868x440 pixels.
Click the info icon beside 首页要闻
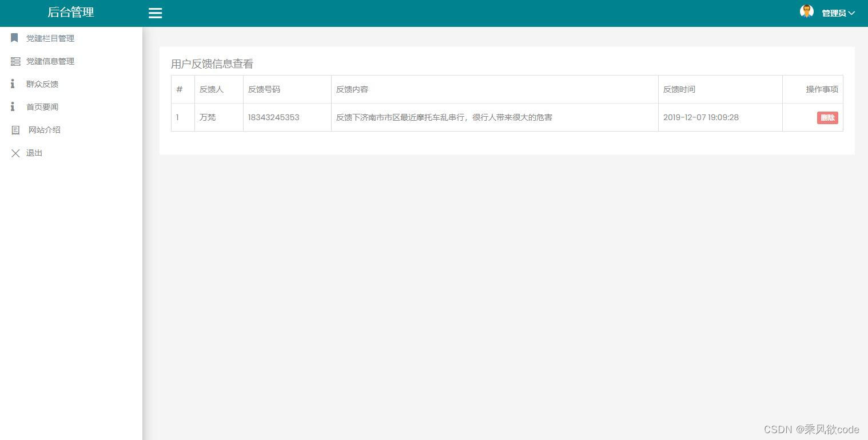tap(13, 106)
